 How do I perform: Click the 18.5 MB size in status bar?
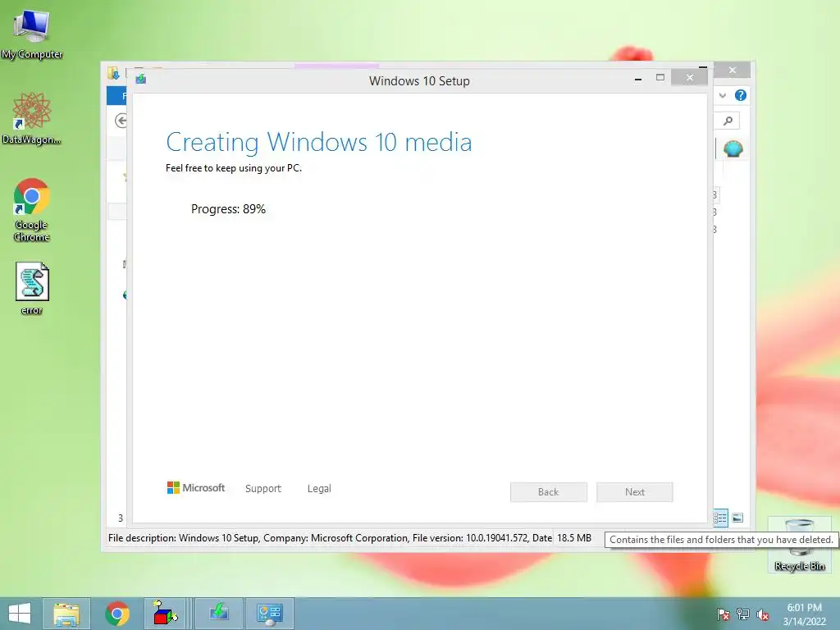point(574,538)
